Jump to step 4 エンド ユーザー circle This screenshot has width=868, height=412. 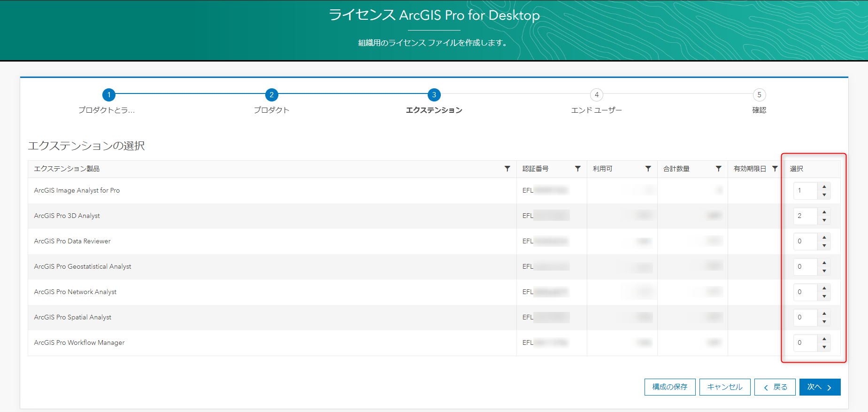[597, 95]
